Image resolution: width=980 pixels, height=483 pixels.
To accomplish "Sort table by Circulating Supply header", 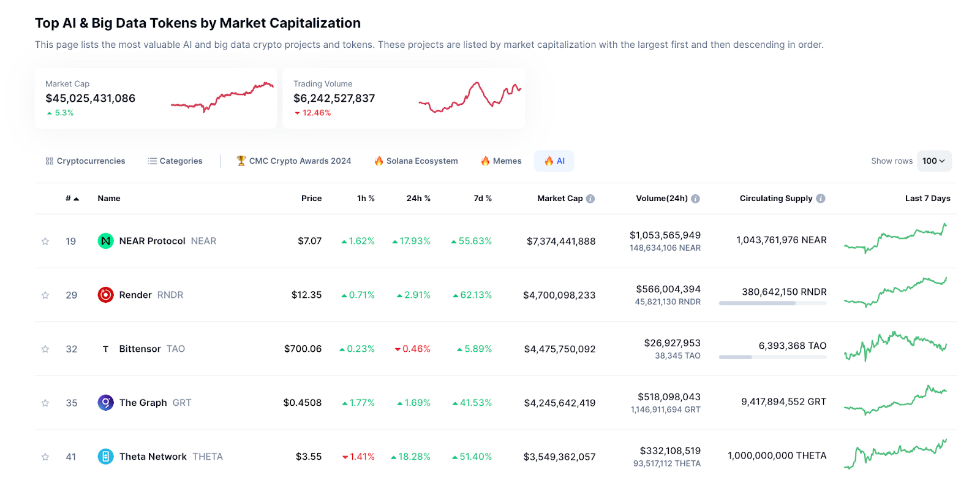I will point(776,199).
